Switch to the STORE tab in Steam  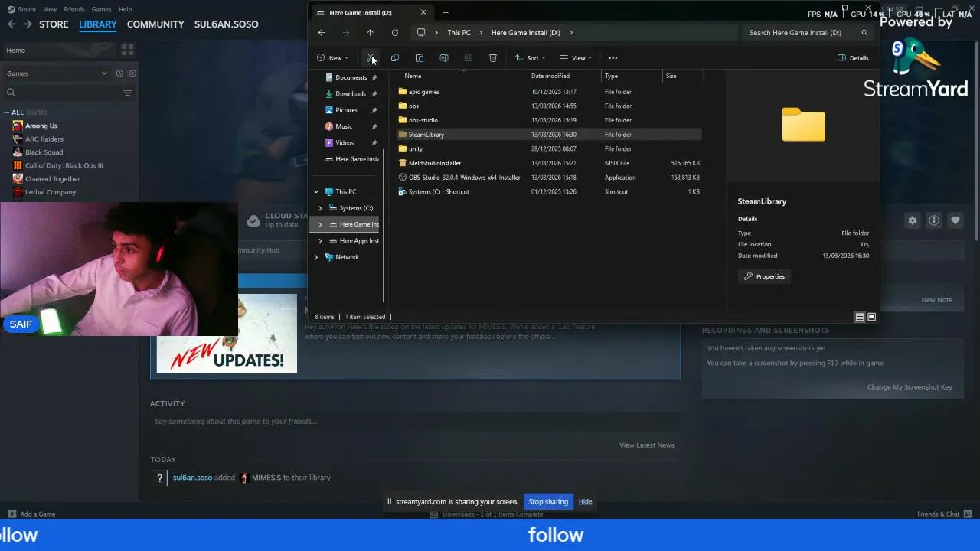click(54, 24)
